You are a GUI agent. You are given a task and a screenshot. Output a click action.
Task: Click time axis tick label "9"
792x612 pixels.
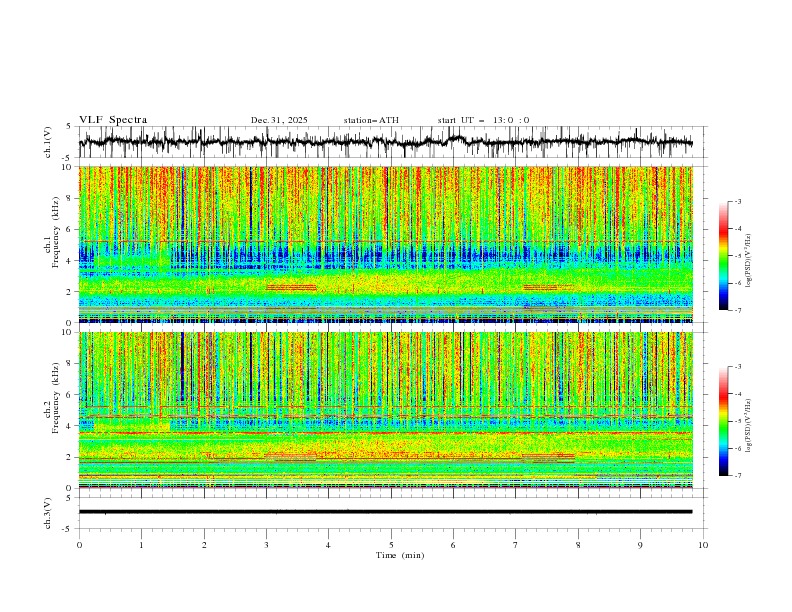pyautogui.click(x=640, y=545)
